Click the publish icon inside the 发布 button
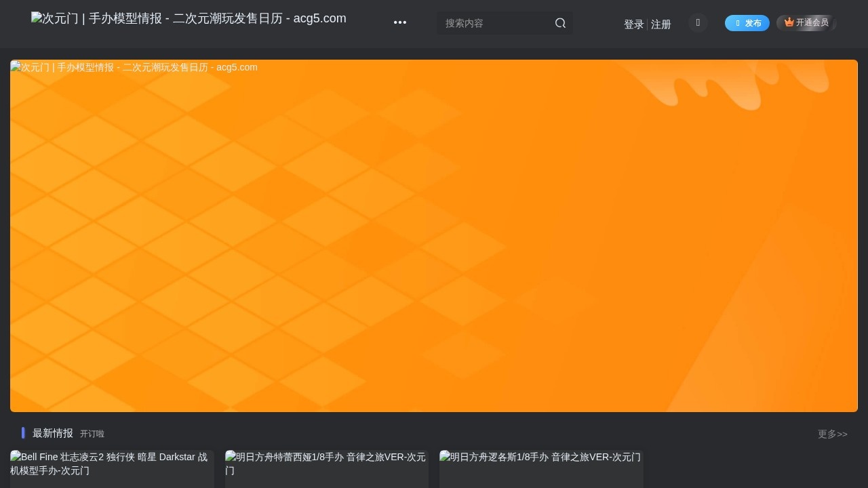The image size is (868, 488). coord(737,22)
